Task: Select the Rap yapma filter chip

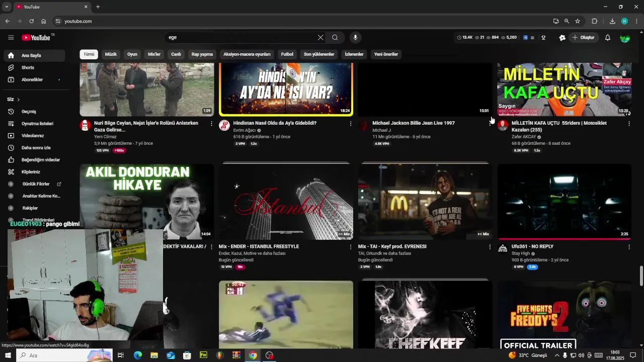Action: 202,54
